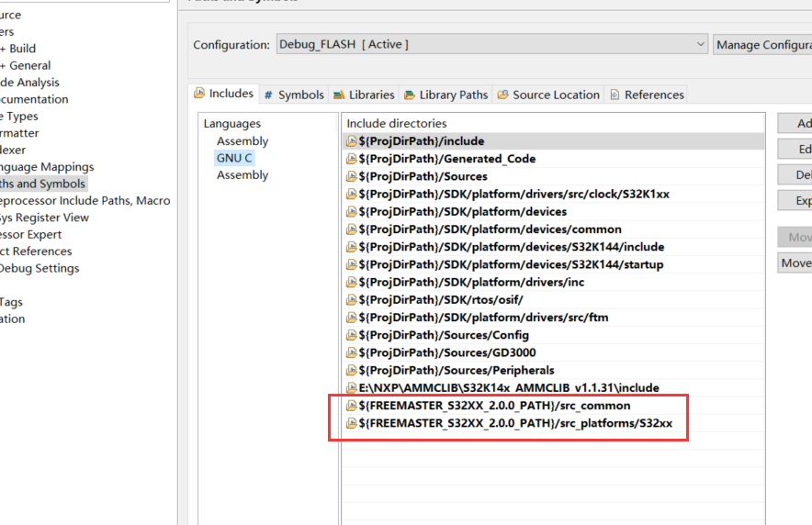Select the E:\NXP\AMMCLIB include directory row
The width and height of the screenshot is (812, 525).
pyautogui.click(x=553, y=387)
